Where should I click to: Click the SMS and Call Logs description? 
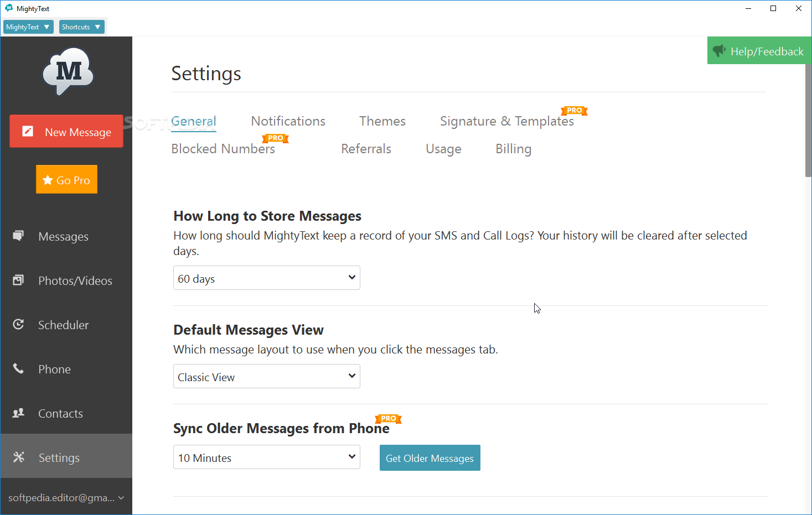point(460,243)
